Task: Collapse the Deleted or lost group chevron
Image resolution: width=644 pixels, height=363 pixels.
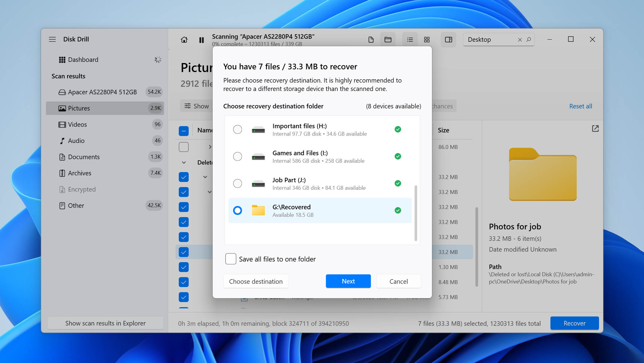Action: pyautogui.click(x=184, y=162)
